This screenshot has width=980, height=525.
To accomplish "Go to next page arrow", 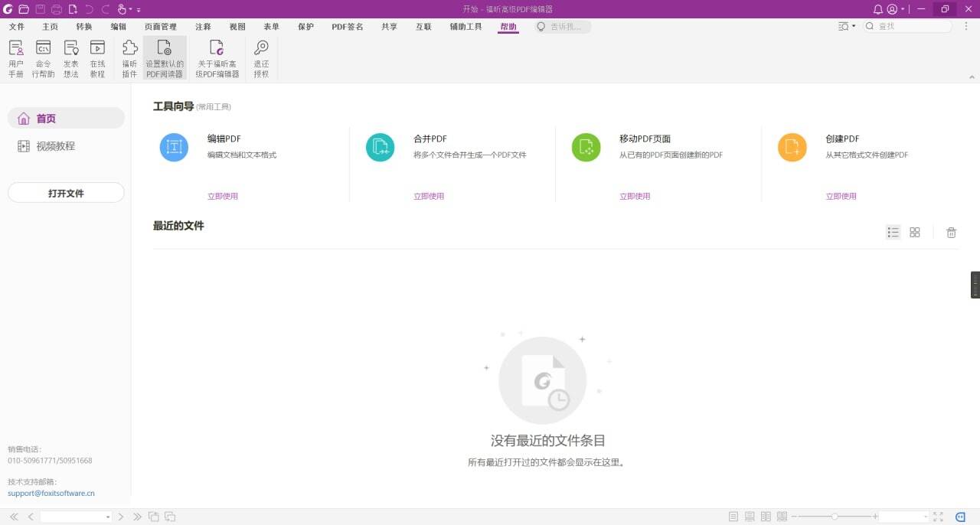I will (121, 517).
